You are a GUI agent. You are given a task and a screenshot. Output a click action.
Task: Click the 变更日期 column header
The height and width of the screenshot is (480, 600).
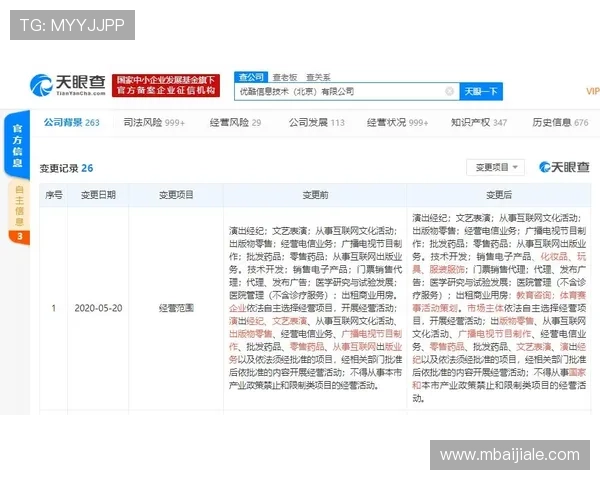click(x=98, y=195)
